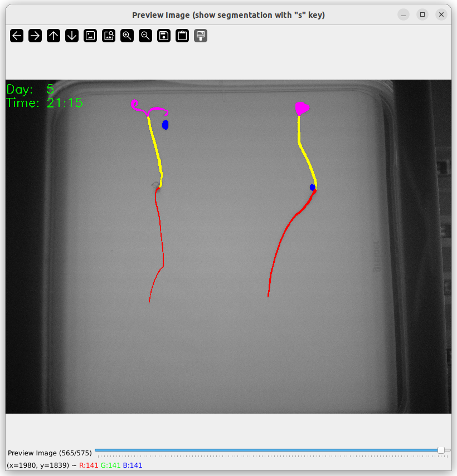The height and width of the screenshot is (476, 457).
Task: Zoom in with the magnifier plus icon
Action: (127, 36)
